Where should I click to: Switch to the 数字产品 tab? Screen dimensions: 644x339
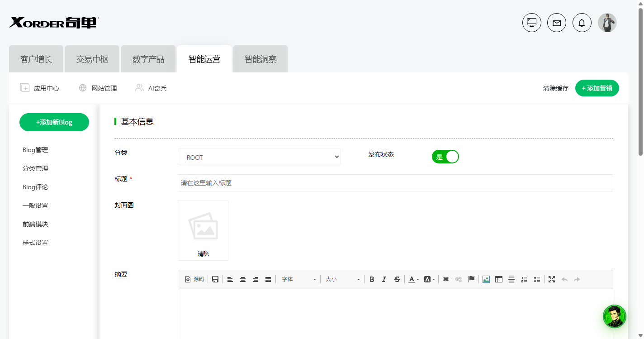click(148, 59)
